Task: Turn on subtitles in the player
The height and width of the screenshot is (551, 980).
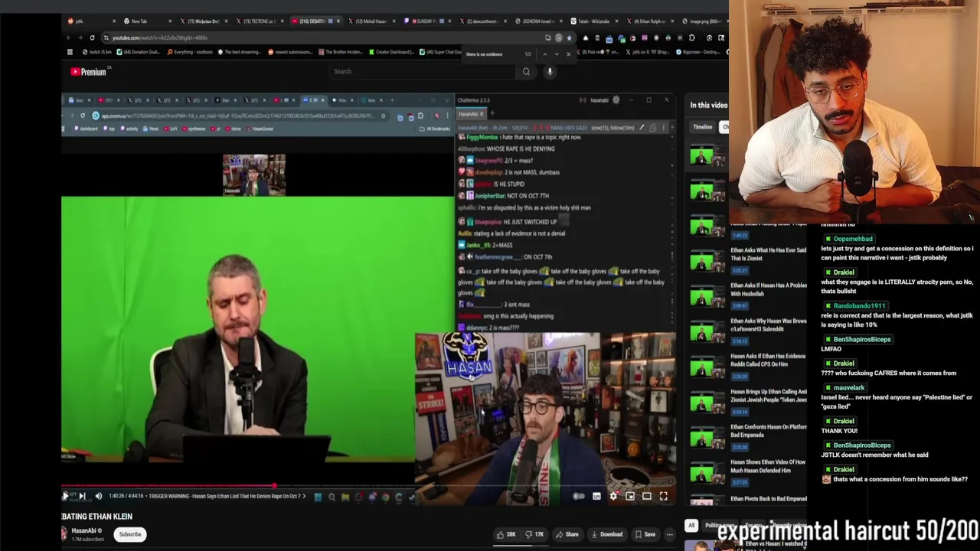Action: [x=596, y=497]
